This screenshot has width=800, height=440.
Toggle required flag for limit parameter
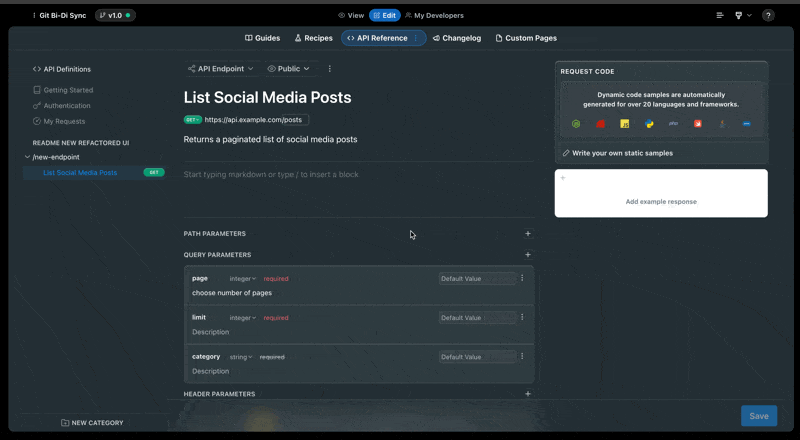[x=276, y=317]
